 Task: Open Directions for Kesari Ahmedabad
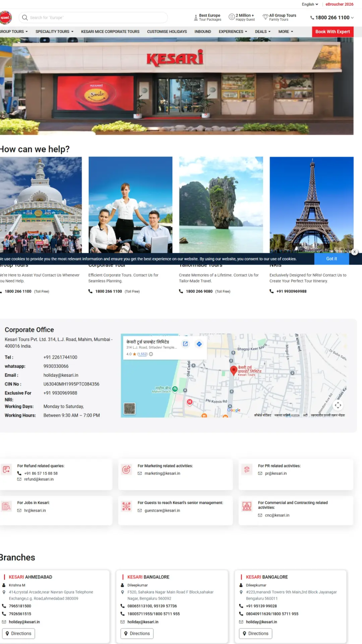click(x=18, y=634)
